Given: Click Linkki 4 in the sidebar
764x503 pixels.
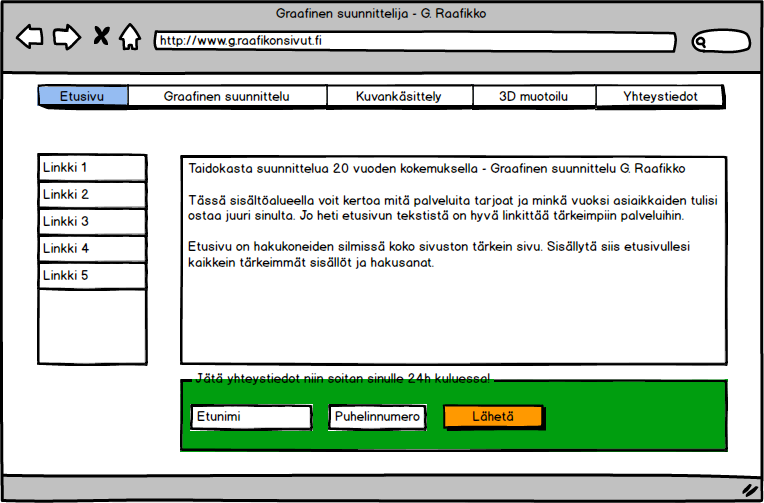Looking at the screenshot, I should point(92,249).
